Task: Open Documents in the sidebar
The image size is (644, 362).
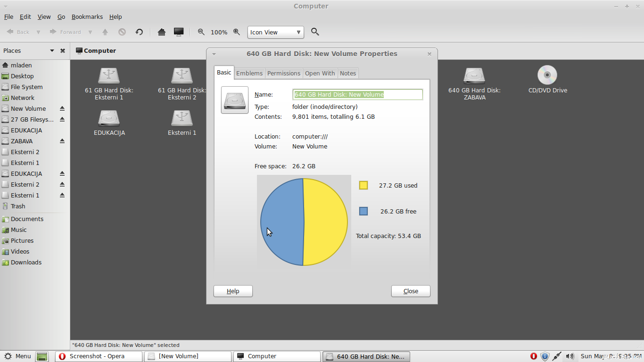Action: click(x=27, y=219)
